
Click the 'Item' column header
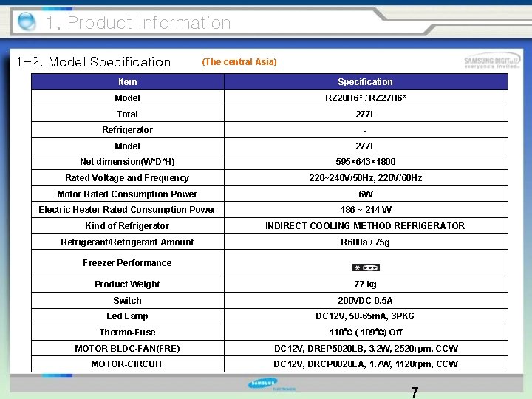[x=128, y=82]
